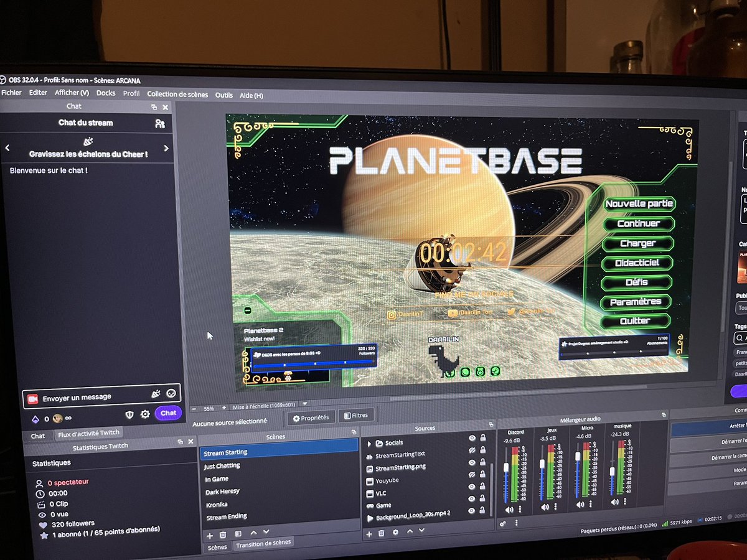
Task: Adjust the musique volume fader
Action: pos(613,472)
